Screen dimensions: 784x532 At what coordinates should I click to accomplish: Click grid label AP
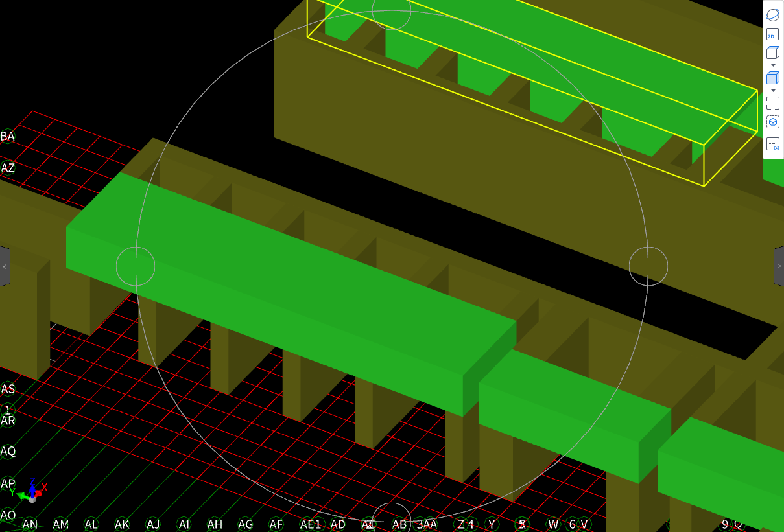(x=8, y=483)
